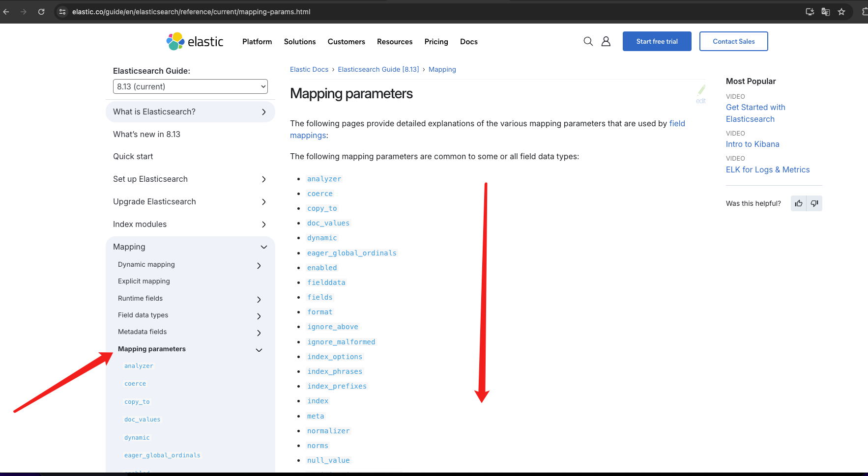Open the Elasticsearch Guide version dropdown
The height and width of the screenshot is (476, 868).
coord(190,86)
